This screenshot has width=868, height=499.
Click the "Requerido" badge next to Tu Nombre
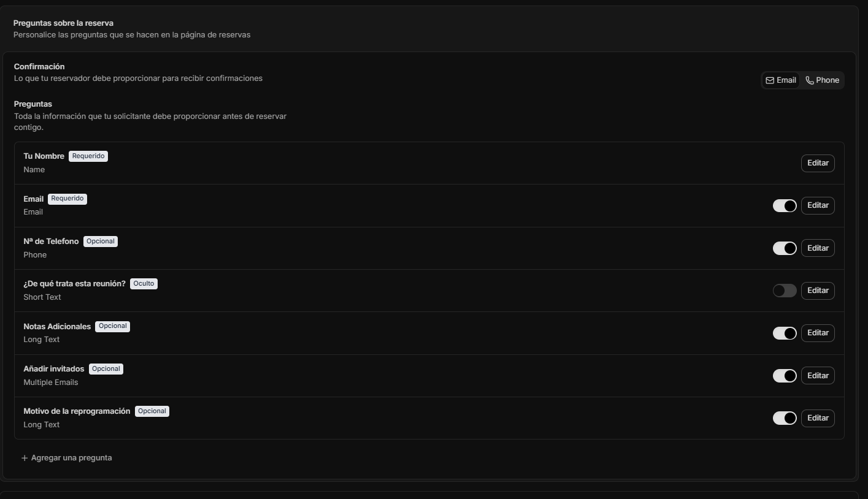pos(88,156)
